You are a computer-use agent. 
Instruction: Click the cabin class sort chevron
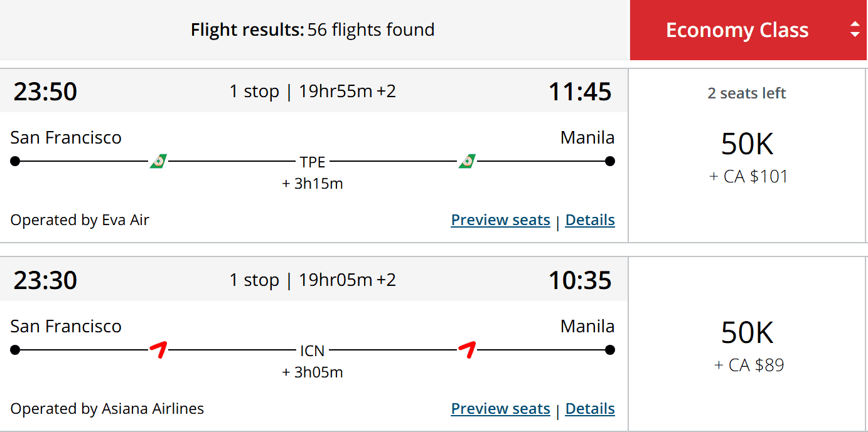(855, 29)
